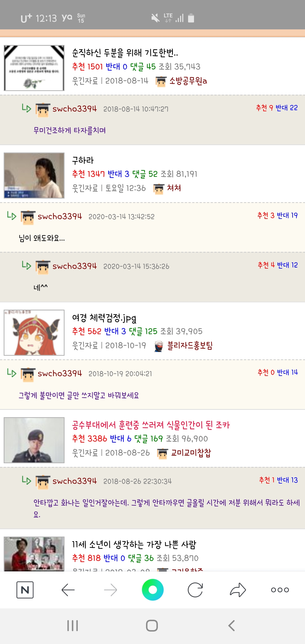The image size is (305, 644).
Task: Tap the green circle Naver search button
Action: [x=153, y=590]
